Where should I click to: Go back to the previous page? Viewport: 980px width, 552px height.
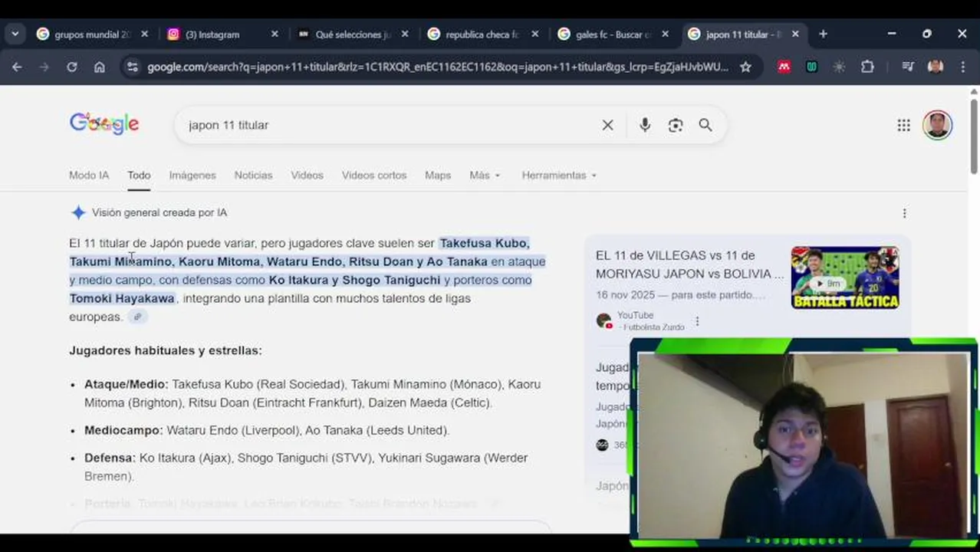17,67
